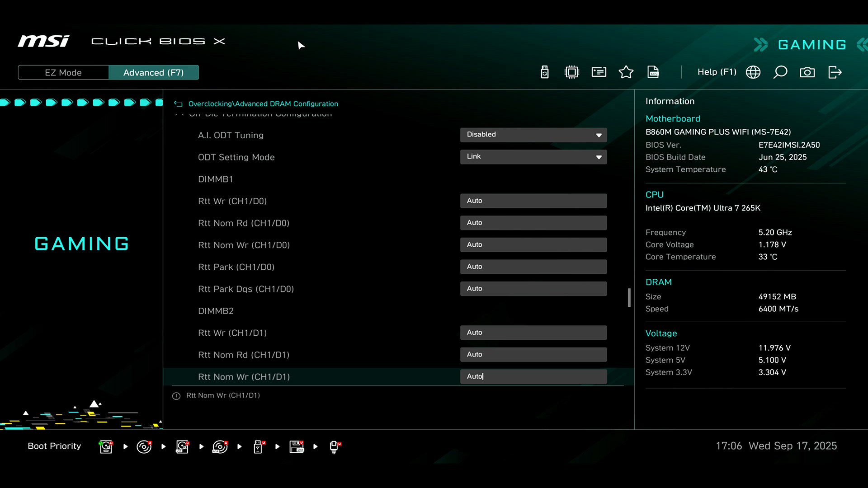Switch to Advanced (F7) mode
This screenshot has height=488, width=868.
pyautogui.click(x=153, y=73)
